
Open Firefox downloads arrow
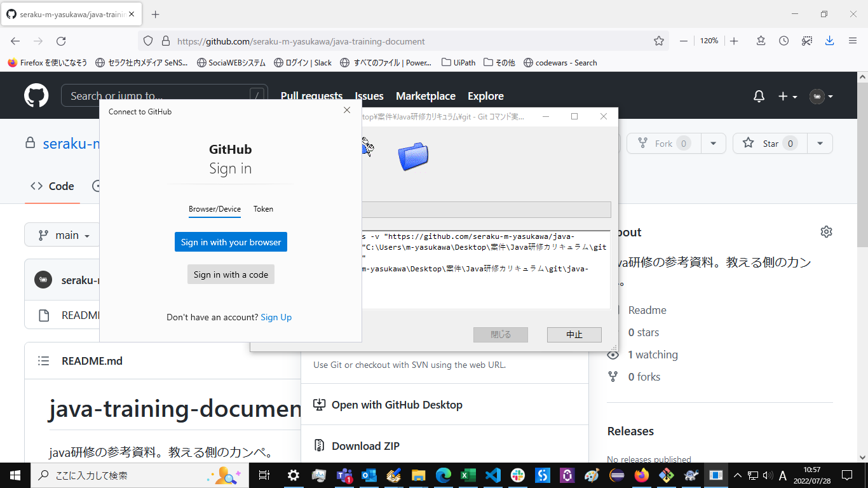point(829,41)
